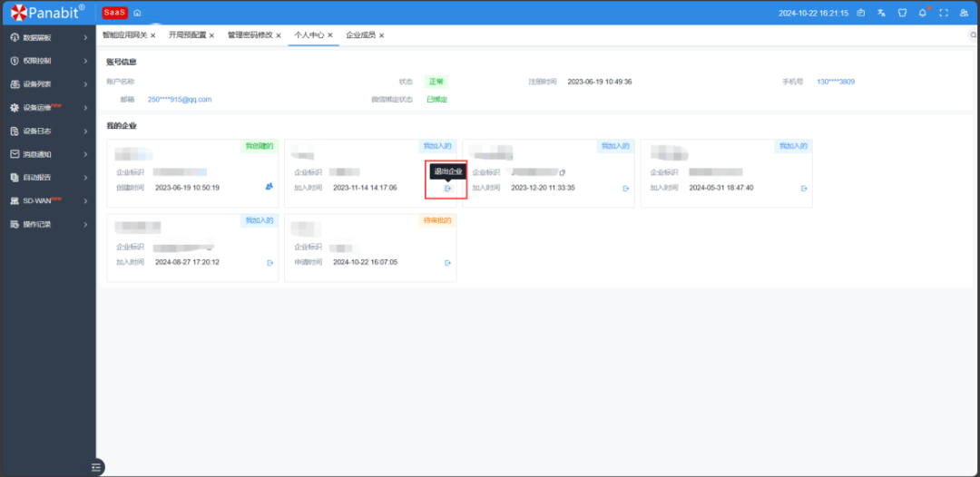
Task: Click the 权限控制 shield icon in sidebar
Action: (15, 61)
